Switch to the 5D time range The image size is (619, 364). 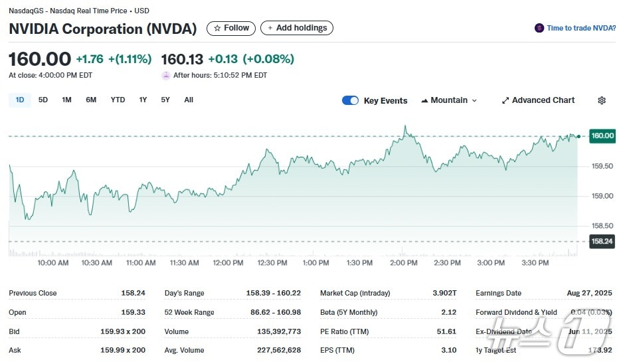[43, 100]
